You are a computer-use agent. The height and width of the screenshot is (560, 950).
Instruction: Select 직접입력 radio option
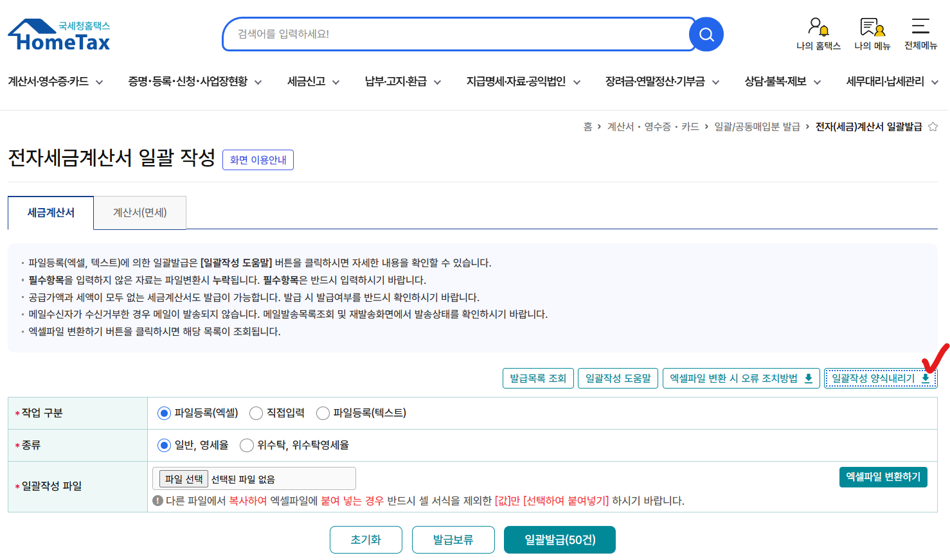coord(256,413)
